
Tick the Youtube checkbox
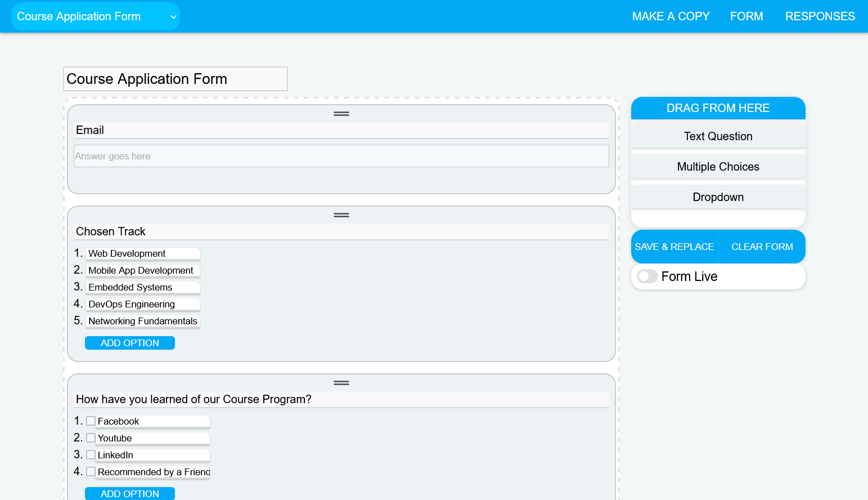tap(91, 438)
